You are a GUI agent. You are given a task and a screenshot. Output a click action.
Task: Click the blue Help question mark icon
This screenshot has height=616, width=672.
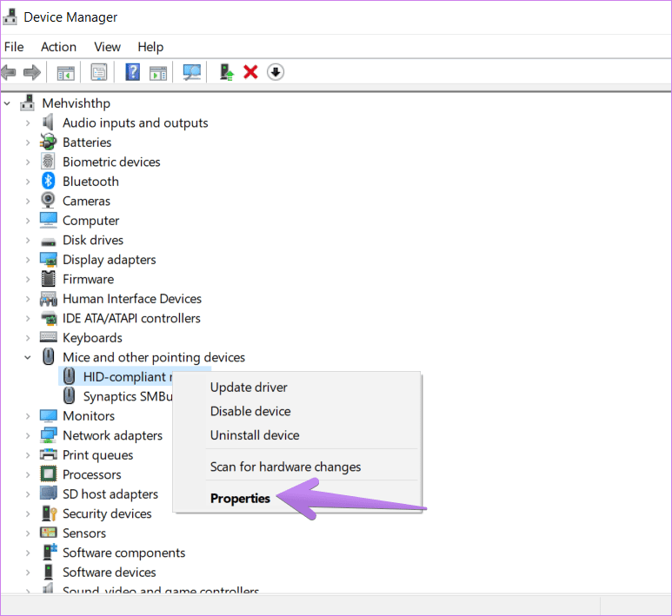point(132,72)
